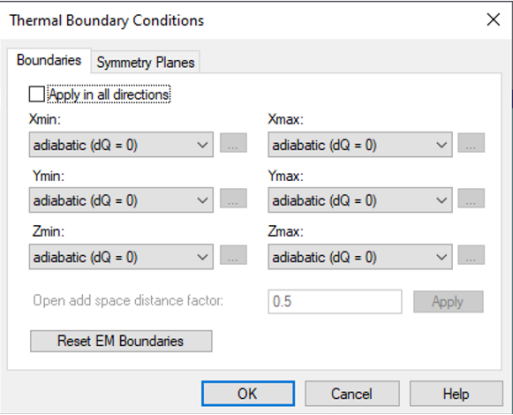Open Help for boundary conditions
Viewport: 513px width, 415px height.
coord(456,394)
